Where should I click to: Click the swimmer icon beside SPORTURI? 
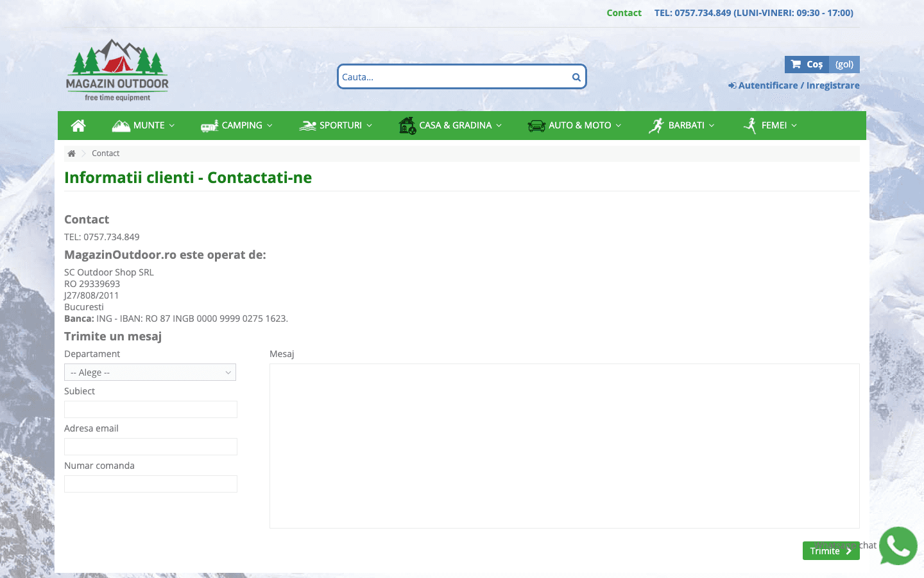pos(307,125)
